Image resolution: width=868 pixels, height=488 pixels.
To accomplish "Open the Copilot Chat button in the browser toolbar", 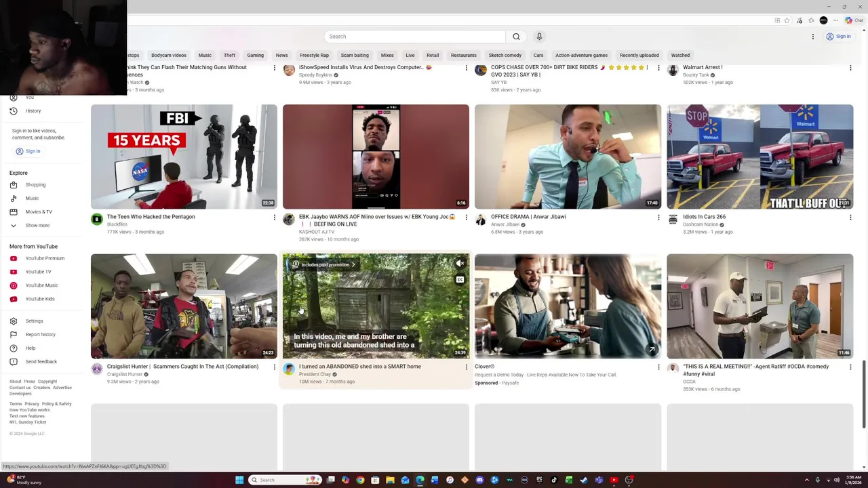I will tap(854, 20).
